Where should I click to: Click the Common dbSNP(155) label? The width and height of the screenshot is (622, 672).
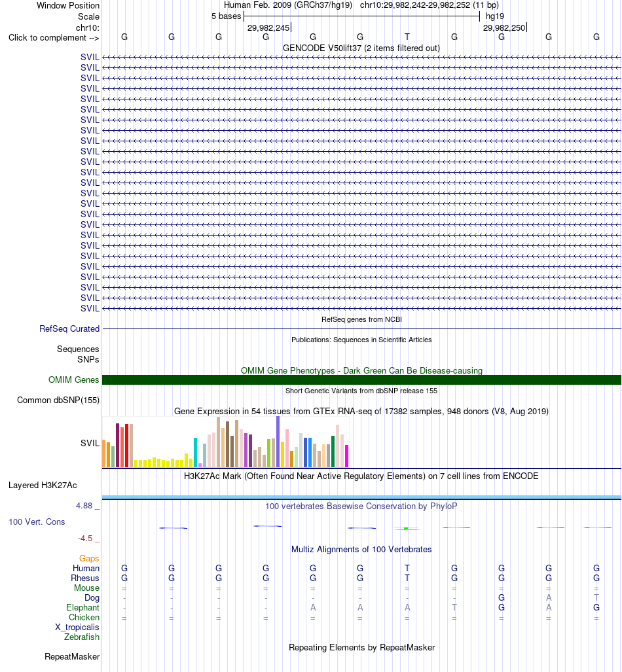(x=58, y=400)
